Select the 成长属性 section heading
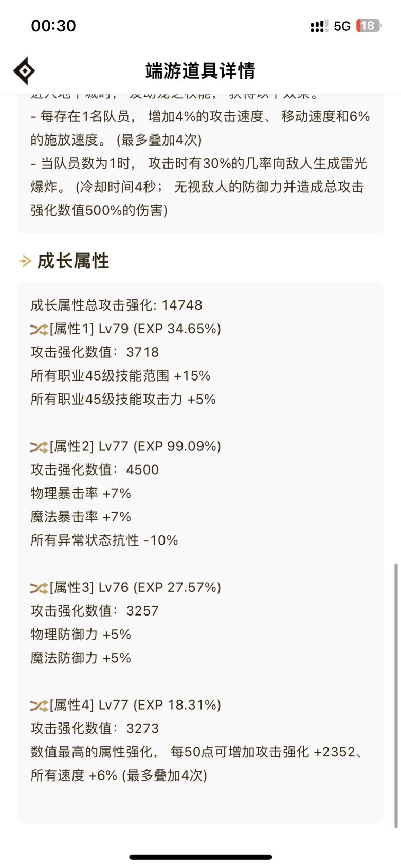Image resolution: width=401 pixels, height=868 pixels. (x=73, y=261)
